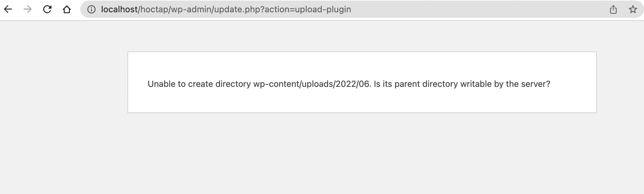Screen dimensions: 644x194
Task: View site information for localhost
Action: pyautogui.click(x=91, y=10)
